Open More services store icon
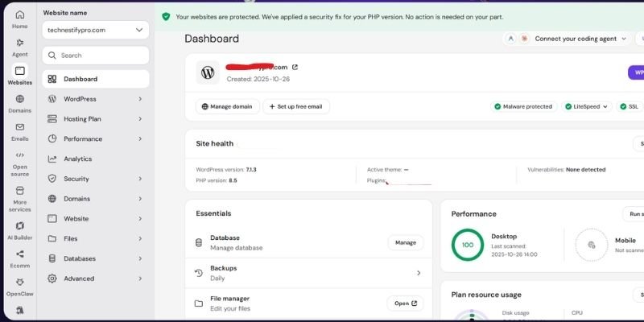 [19, 191]
